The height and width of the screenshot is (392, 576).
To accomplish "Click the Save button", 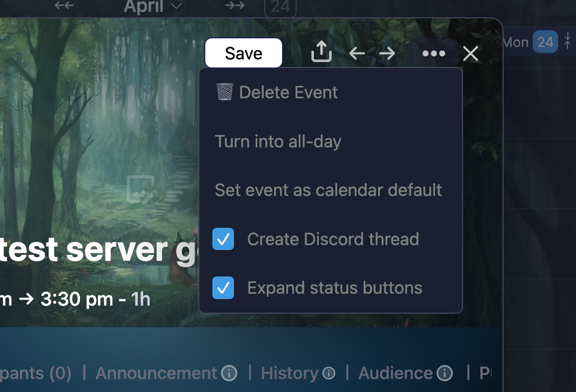I will click(244, 53).
